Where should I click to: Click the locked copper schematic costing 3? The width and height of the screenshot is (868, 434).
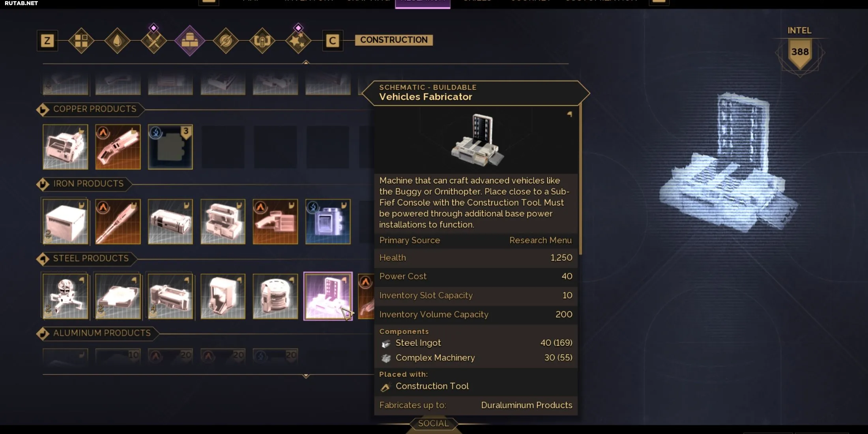(170, 147)
